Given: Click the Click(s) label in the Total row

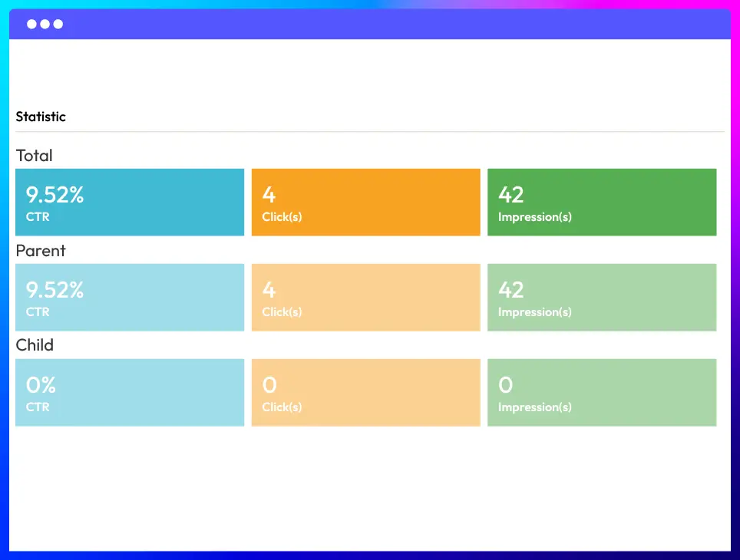Looking at the screenshot, I should pos(282,217).
